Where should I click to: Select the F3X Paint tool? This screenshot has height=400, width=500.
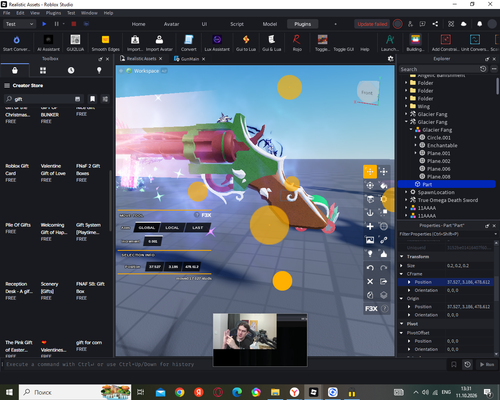point(384,185)
